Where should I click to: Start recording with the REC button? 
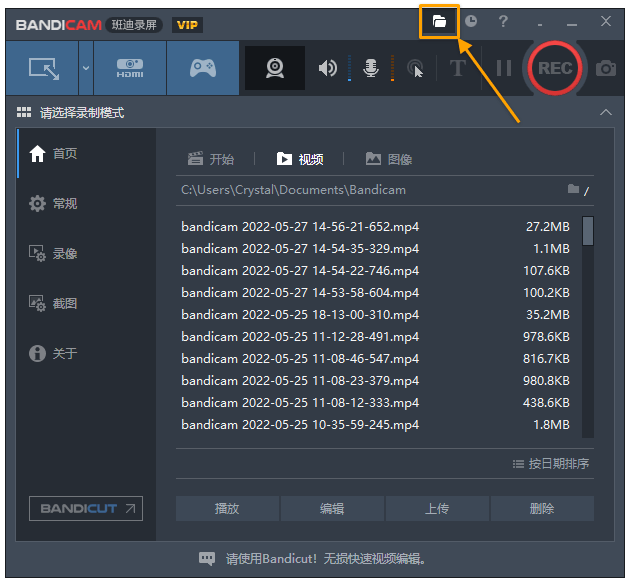pos(555,68)
